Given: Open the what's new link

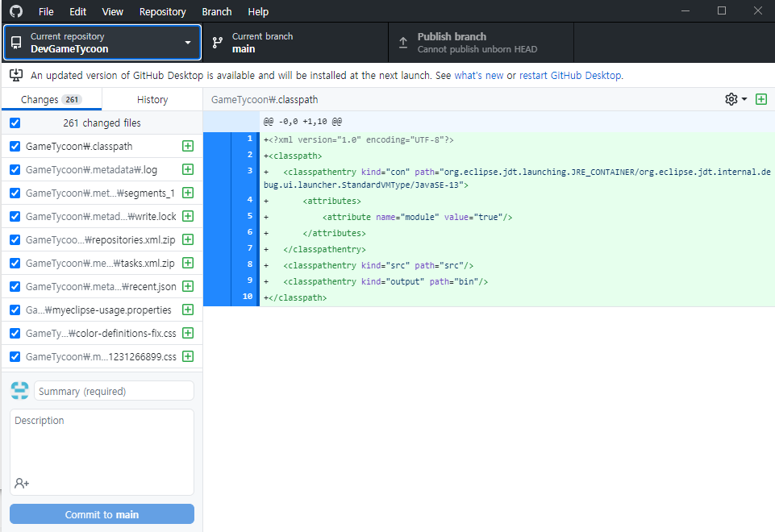Looking at the screenshot, I should pos(478,76).
